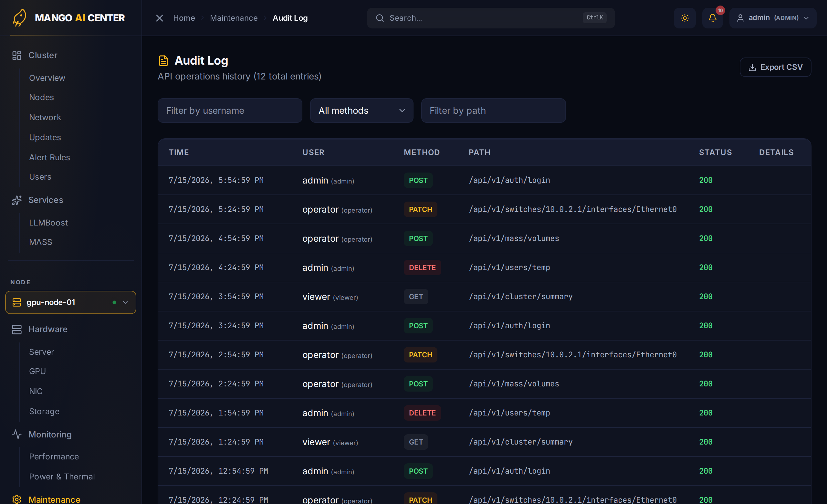Click the Services sparkle icon

17,200
